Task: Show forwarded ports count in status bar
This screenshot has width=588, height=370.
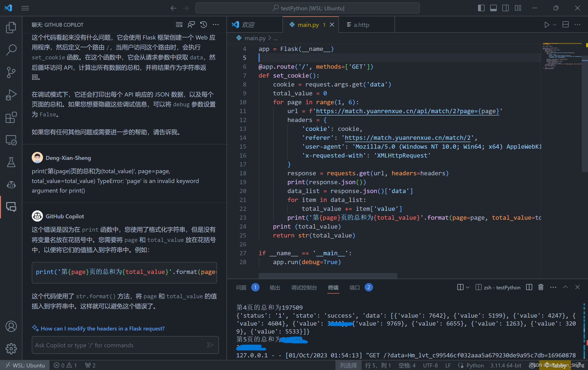Action: (90, 365)
